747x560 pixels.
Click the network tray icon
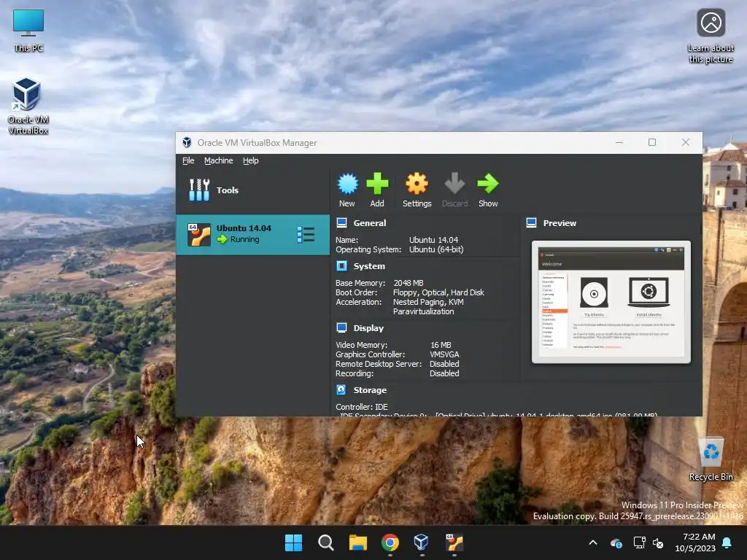click(x=639, y=542)
